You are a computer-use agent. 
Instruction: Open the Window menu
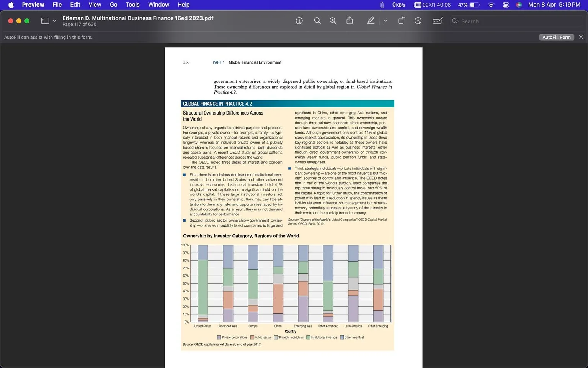[x=158, y=5]
